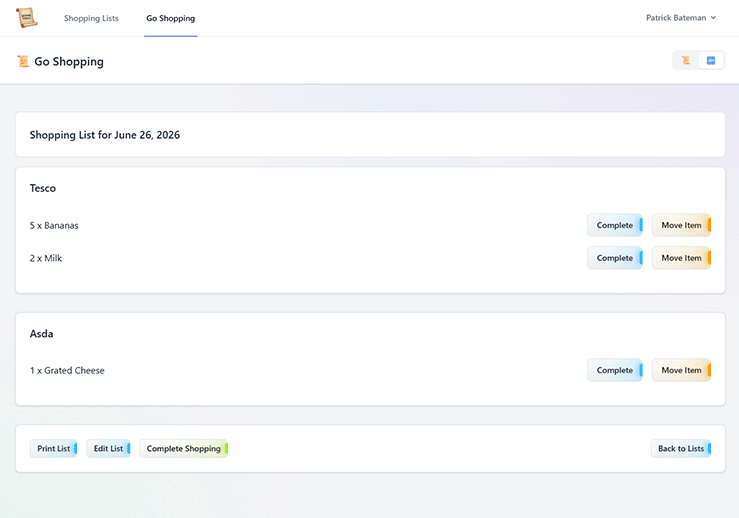Screen dimensions: 739x518
Task: Click the Complete Shopping button
Action: (184, 448)
